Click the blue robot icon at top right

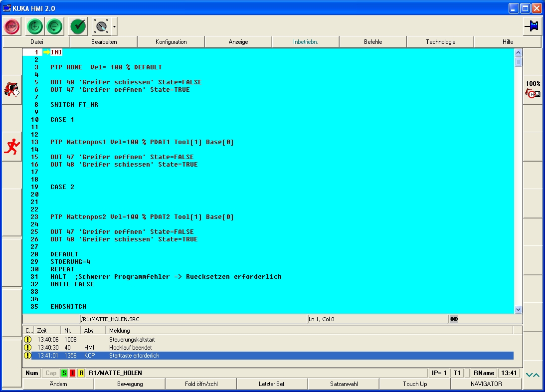(533, 26)
